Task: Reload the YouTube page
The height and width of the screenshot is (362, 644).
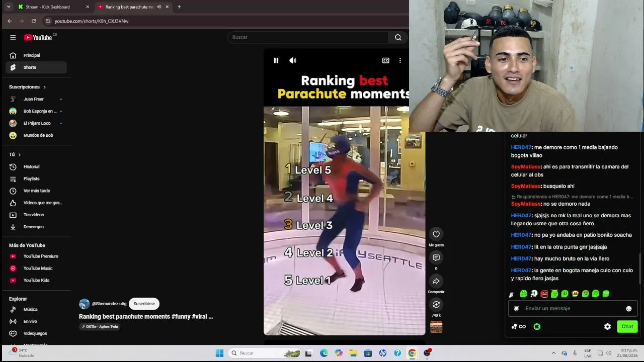Action: tap(34, 21)
